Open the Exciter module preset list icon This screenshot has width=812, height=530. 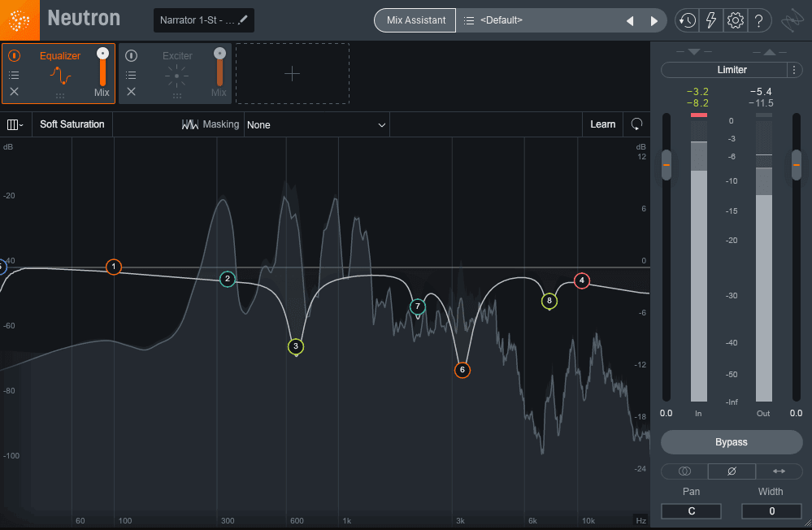coord(131,75)
